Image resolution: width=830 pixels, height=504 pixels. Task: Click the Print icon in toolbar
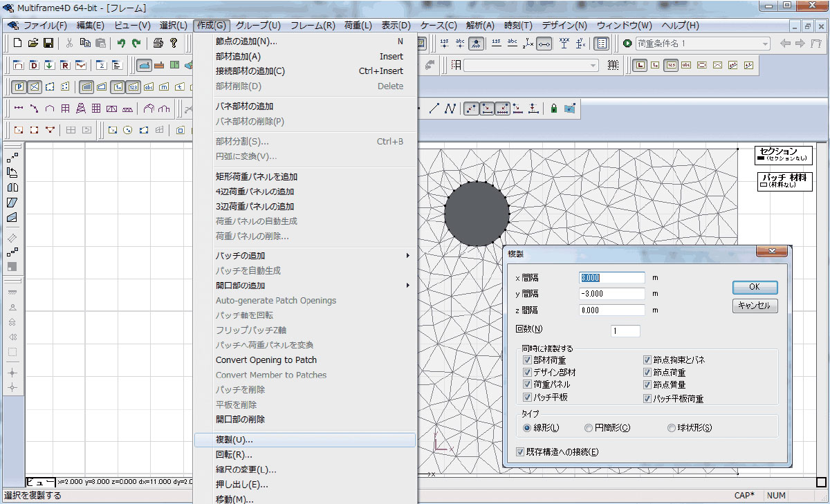click(158, 43)
